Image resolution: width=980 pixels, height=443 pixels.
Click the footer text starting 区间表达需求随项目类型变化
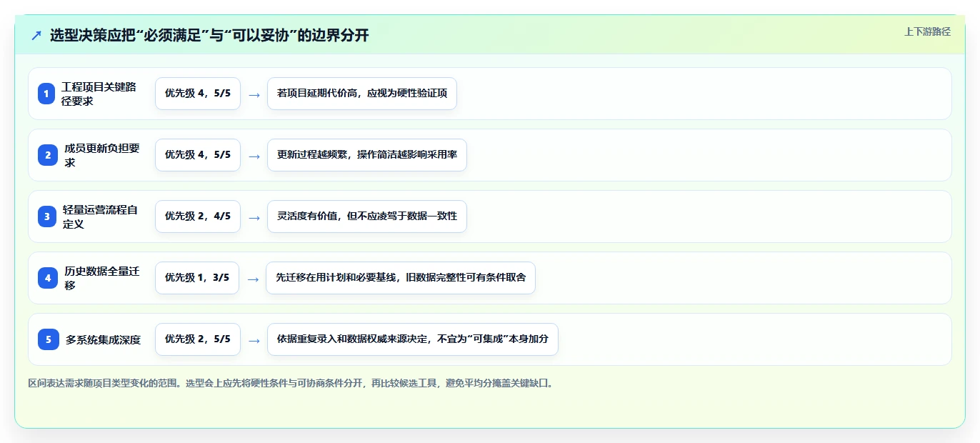point(291,383)
